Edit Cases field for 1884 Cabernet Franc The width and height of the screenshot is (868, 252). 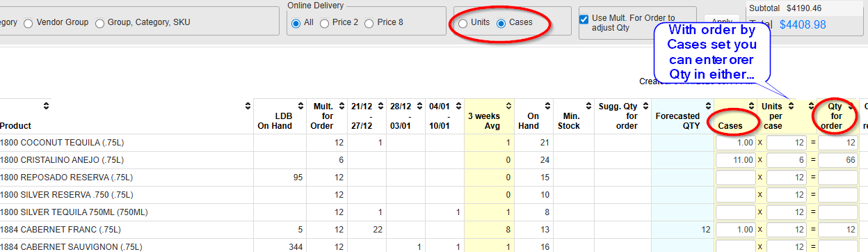pyautogui.click(x=736, y=230)
